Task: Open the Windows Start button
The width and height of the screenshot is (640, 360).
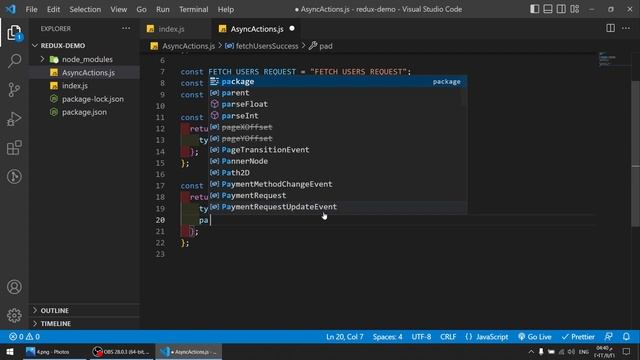Action: (9, 351)
